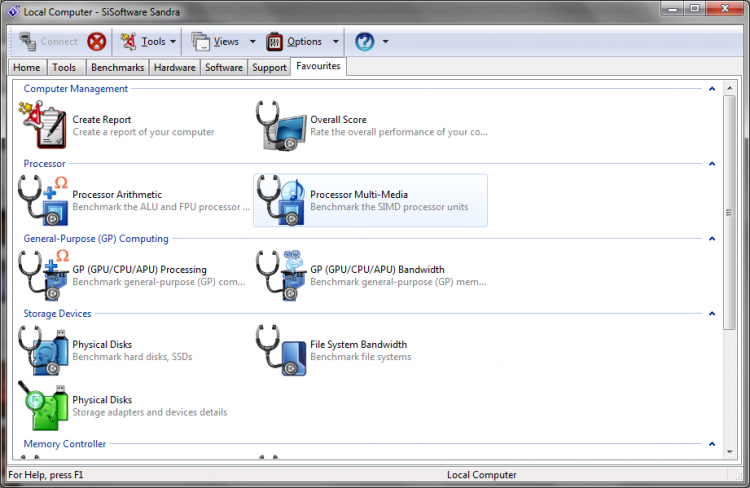Click the Connect computer icon in toolbar
This screenshot has width=750, height=488.
pyautogui.click(x=27, y=42)
